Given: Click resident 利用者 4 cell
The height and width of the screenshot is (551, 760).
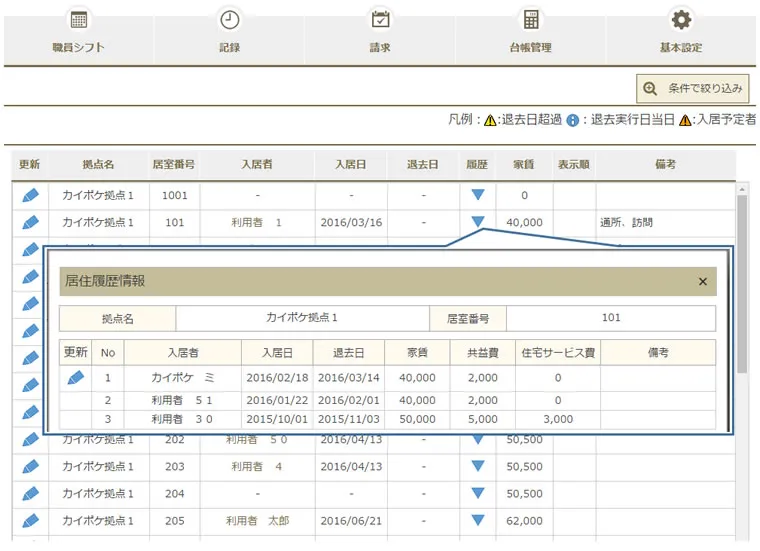Looking at the screenshot, I should (256, 467).
